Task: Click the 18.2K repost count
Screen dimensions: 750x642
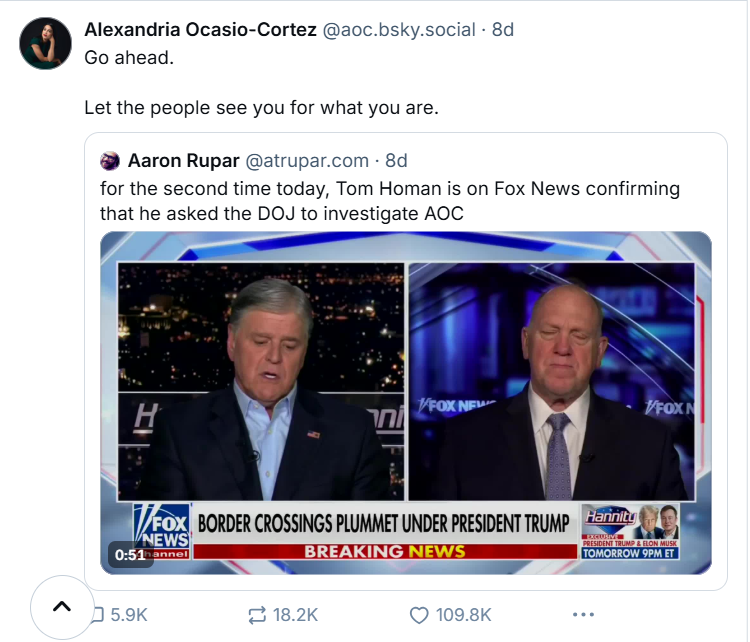Action: click(x=295, y=615)
